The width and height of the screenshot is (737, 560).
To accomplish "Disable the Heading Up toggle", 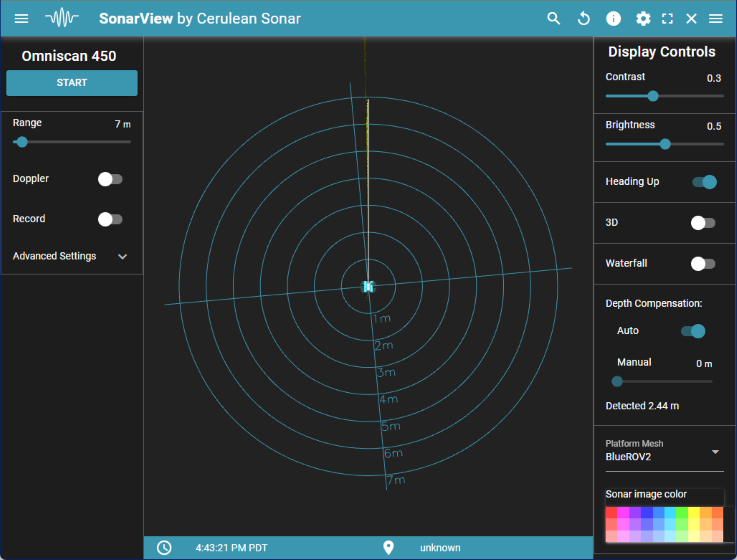I will [x=704, y=182].
